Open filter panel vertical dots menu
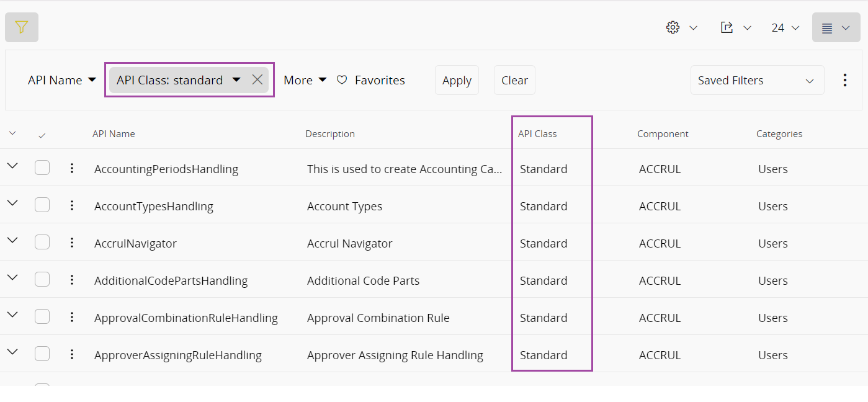 tap(844, 80)
